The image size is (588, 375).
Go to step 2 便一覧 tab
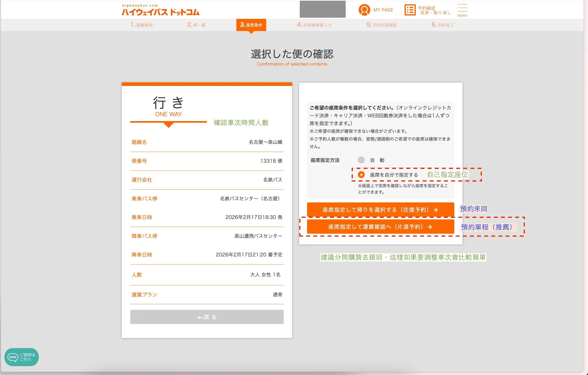(196, 25)
